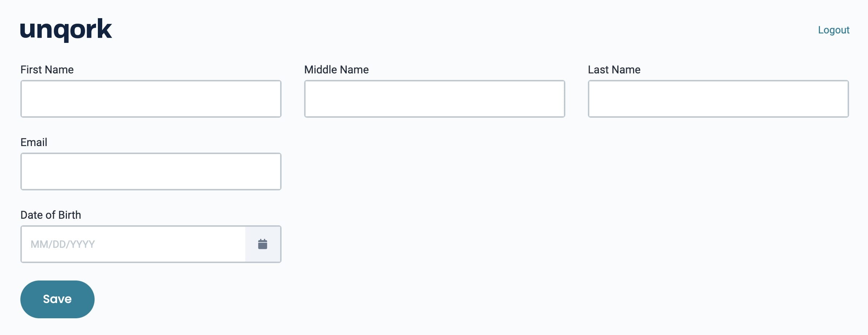
Task: Submit details via the teal Save button
Action: click(x=57, y=299)
